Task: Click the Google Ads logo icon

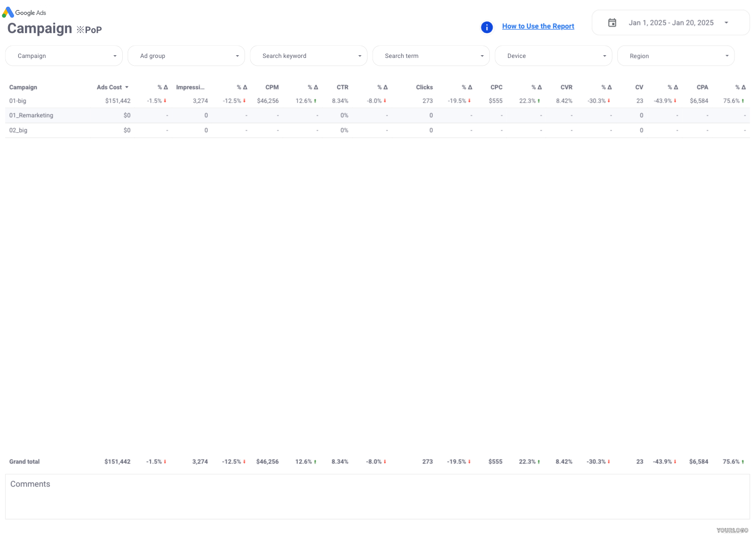Action: pyautogui.click(x=8, y=12)
